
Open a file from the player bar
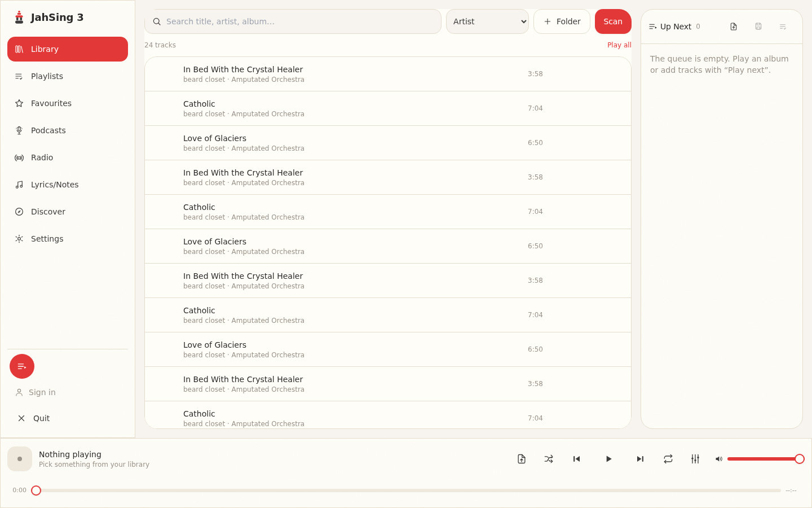[x=522, y=459]
